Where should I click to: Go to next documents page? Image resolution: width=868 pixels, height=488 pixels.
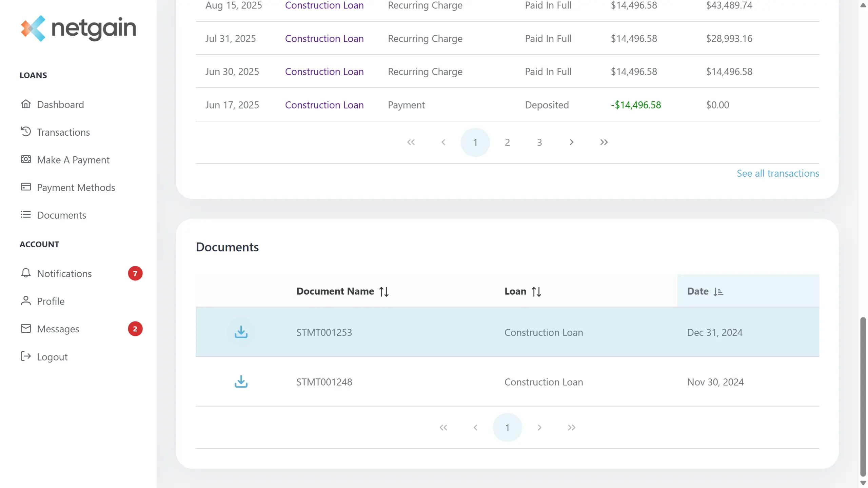click(x=539, y=427)
